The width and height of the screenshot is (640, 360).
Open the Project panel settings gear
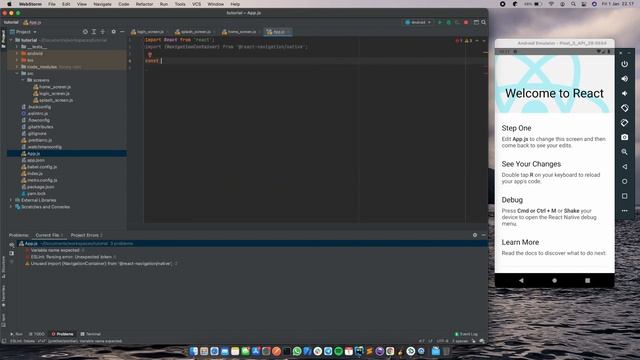click(x=113, y=32)
